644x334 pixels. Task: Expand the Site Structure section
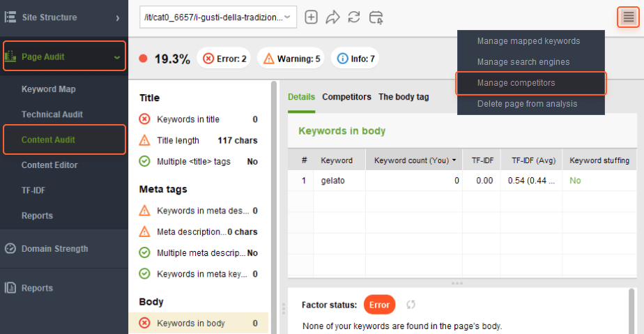click(118, 17)
